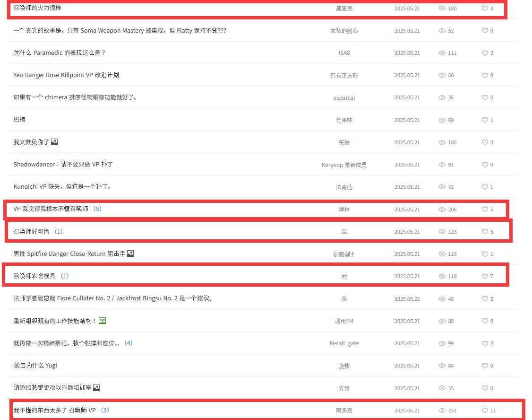Viewport: 532px width, 420px height.
Task: Click heart icon on the '巴梅' row
Action: pyautogui.click(x=485, y=120)
